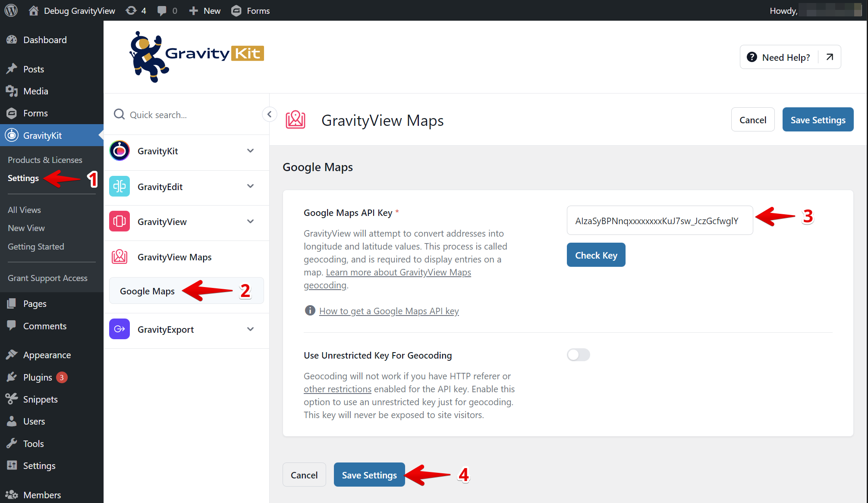Click the Plugins plug icon
Screen dimensions: 868x503
click(x=12, y=377)
